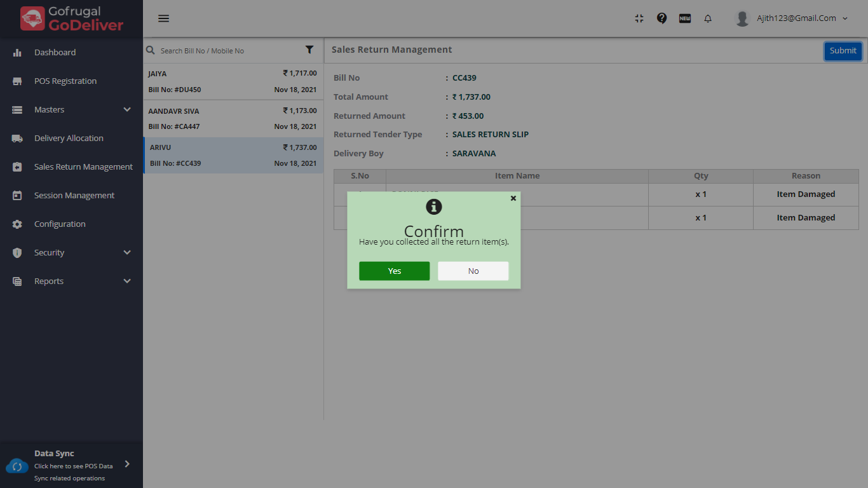Click the Masters menu label
The height and width of the screenshot is (488, 868).
49,110
